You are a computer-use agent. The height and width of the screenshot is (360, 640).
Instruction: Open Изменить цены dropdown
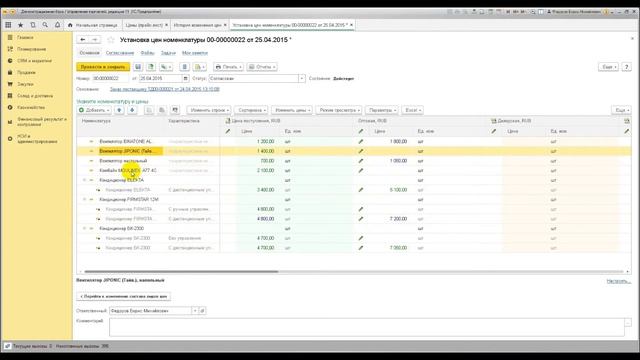(292, 110)
